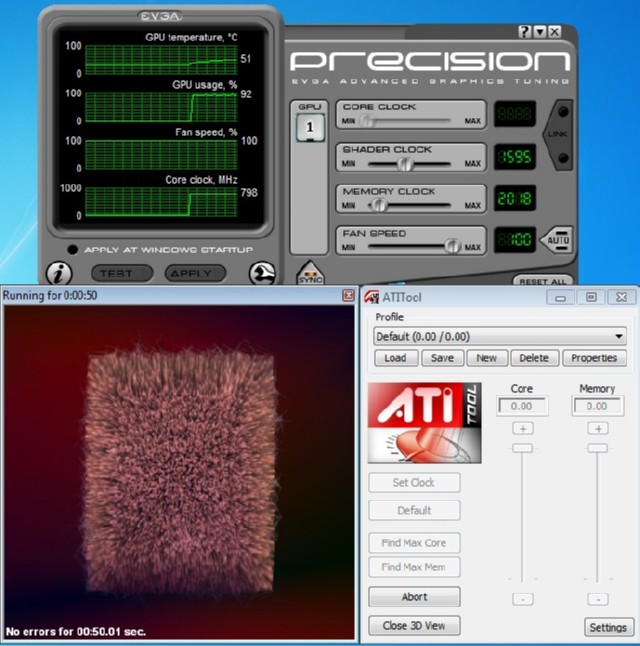The width and height of the screenshot is (640, 646).
Task: Click the Fan Speed slider handle
Action: (452, 246)
